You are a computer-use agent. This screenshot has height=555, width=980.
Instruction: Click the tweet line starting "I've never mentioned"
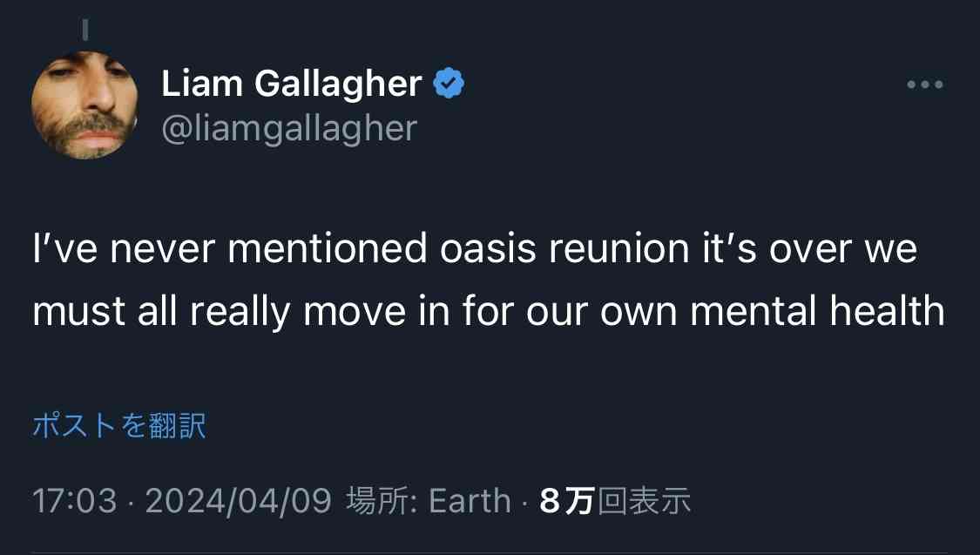pyautogui.click(x=475, y=249)
